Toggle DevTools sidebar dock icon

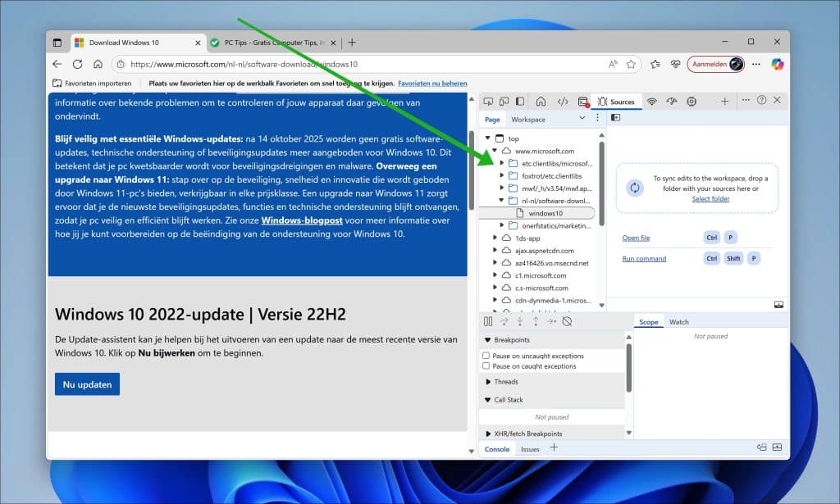tap(520, 101)
